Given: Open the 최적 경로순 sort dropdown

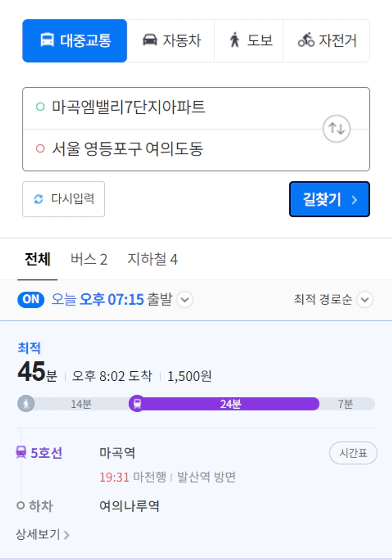Looking at the screenshot, I should click(x=365, y=299).
